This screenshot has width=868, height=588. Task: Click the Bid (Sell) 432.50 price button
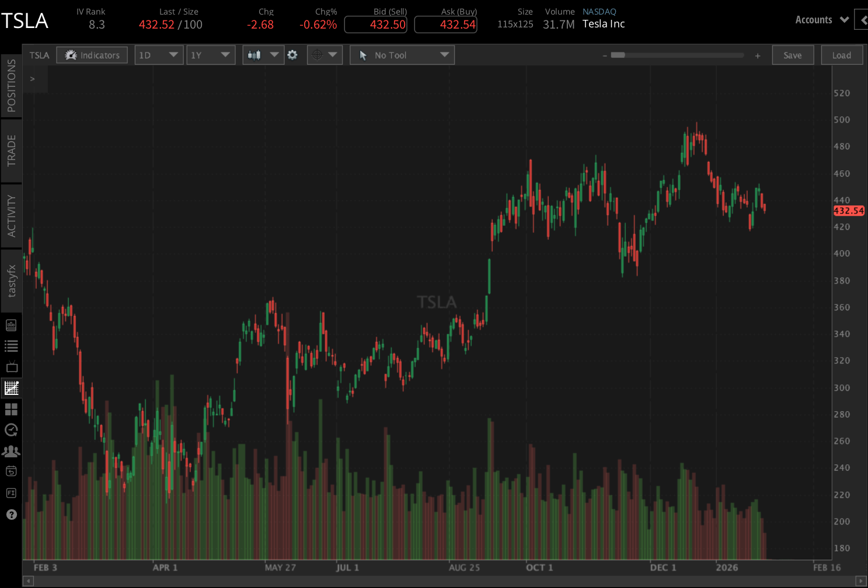click(376, 24)
